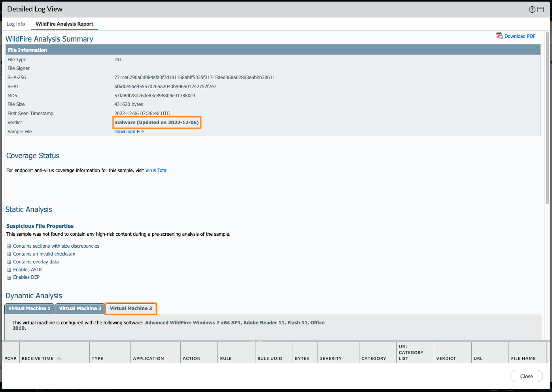Screen dimensions: 552x392
Task: Expand 'Contains overlay data' entry
Action: [9, 262]
